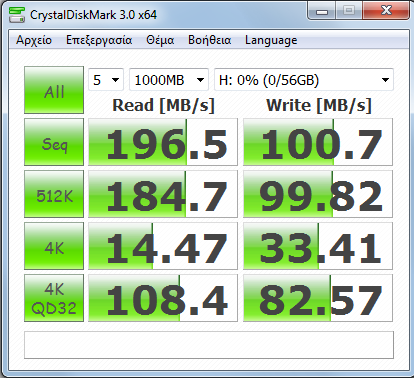The image size is (416, 379).
Task: Run the 4K random test
Action: click(54, 246)
